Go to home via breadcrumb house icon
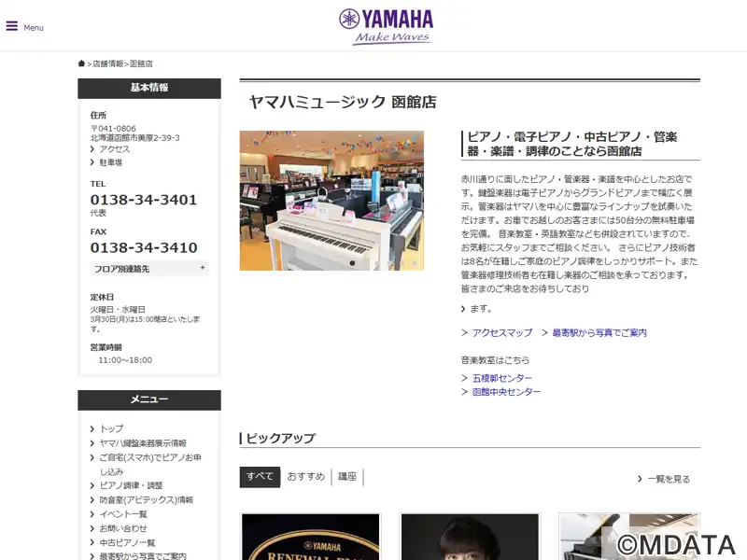This screenshot has height=560, width=747. coord(81,63)
